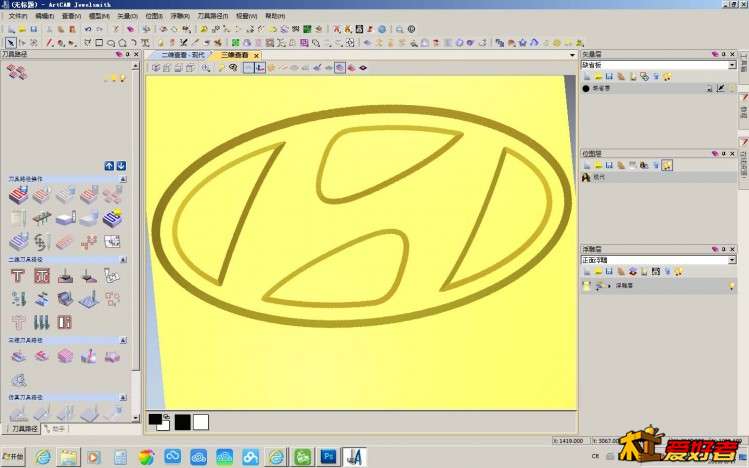This screenshot has height=468, width=749.
Task: Open Photoshop from the taskbar
Action: pyautogui.click(x=328, y=457)
